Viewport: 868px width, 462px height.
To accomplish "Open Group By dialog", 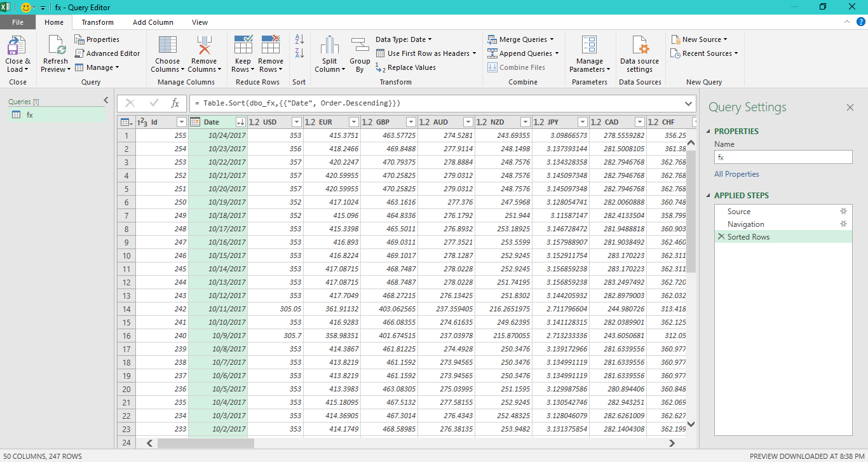I will [x=360, y=54].
